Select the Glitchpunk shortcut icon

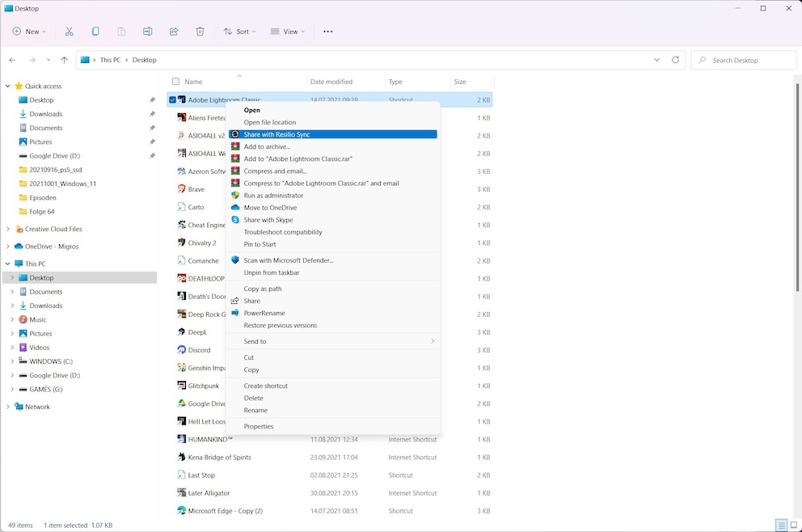(182, 385)
